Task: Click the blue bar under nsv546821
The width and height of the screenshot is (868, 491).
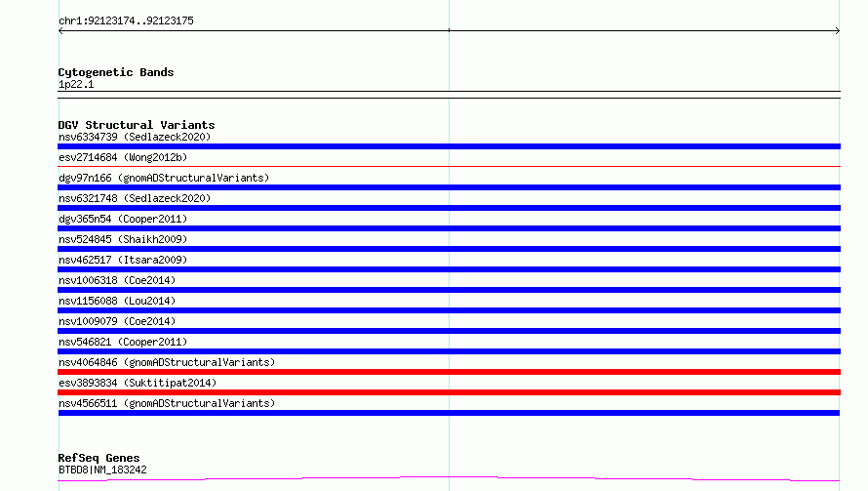Action: 449,351
